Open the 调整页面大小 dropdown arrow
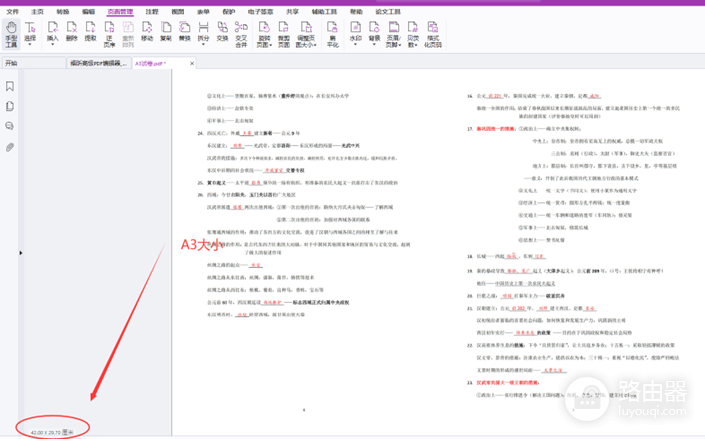 [315, 45]
